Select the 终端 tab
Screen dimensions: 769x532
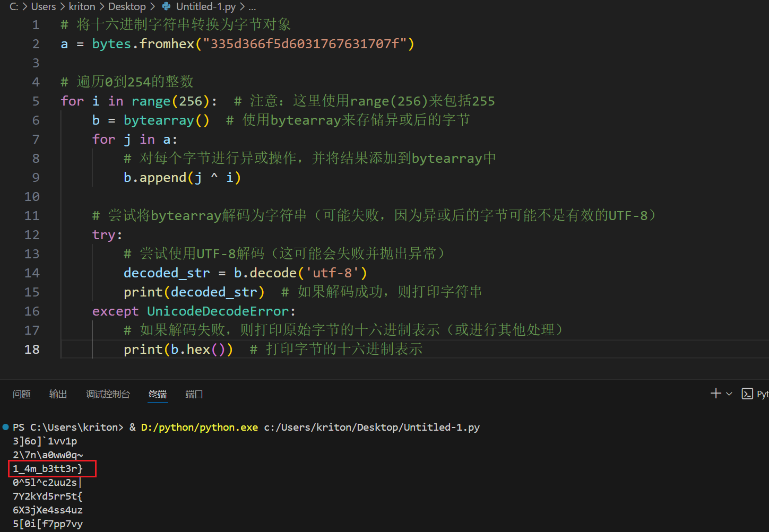tap(157, 394)
